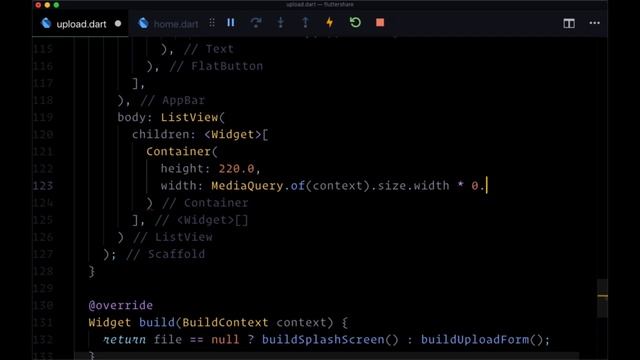Image resolution: width=640 pixels, height=360 pixels.
Task: Click 'buildUploadForm()' in return statement
Action: click(x=482, y=340)
